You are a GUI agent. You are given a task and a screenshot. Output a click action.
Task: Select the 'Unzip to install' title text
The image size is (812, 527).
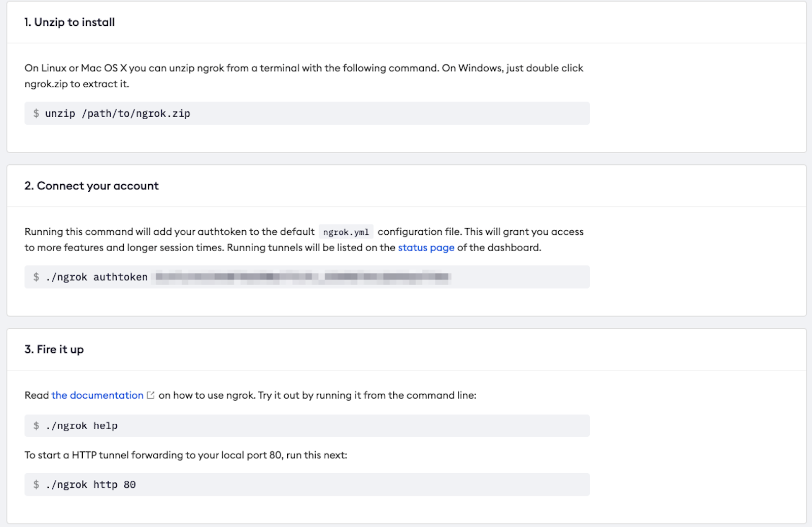coord(75,22)
